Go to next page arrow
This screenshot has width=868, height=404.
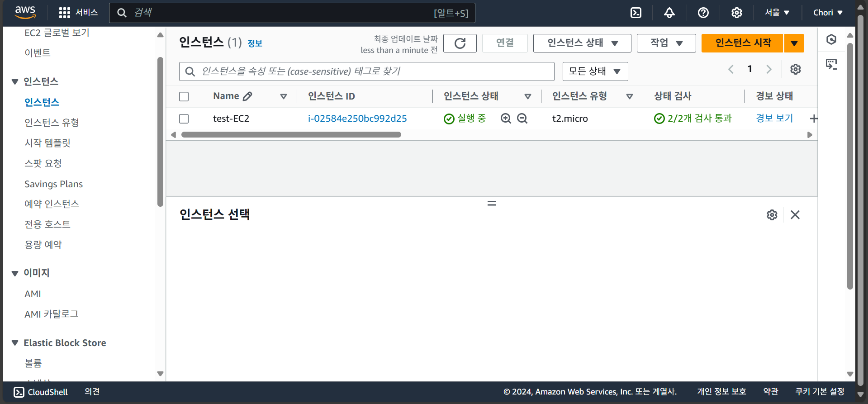tap(769, 69)
